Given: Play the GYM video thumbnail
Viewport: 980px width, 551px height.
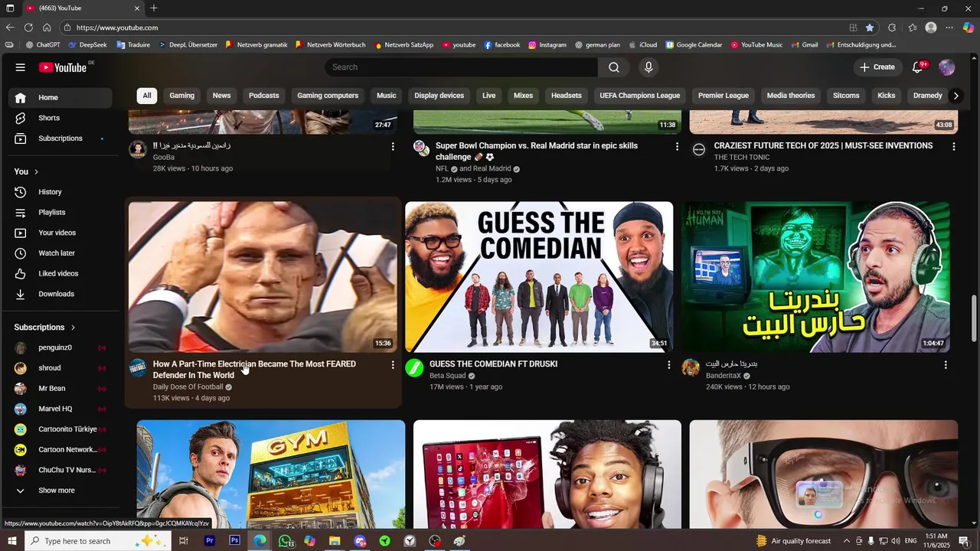Looking at the screenshot, I should pyautogui.click(x=271, y=474).
